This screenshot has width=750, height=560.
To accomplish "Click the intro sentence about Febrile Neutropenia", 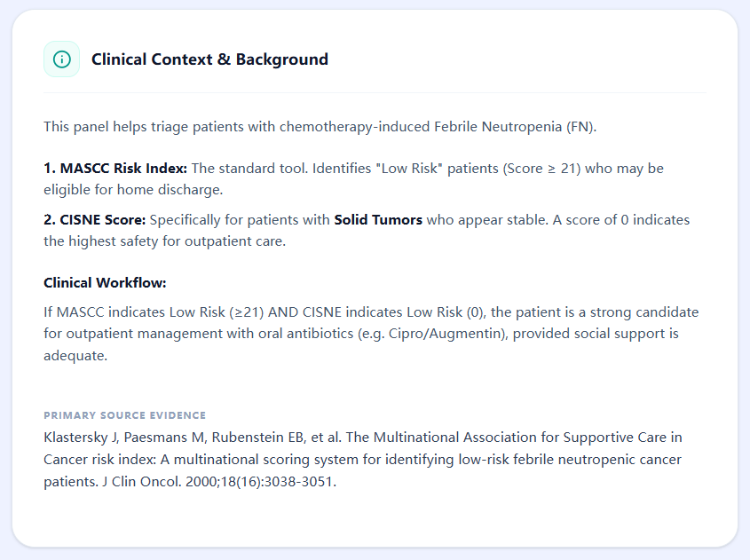I will tap(320, 126).
